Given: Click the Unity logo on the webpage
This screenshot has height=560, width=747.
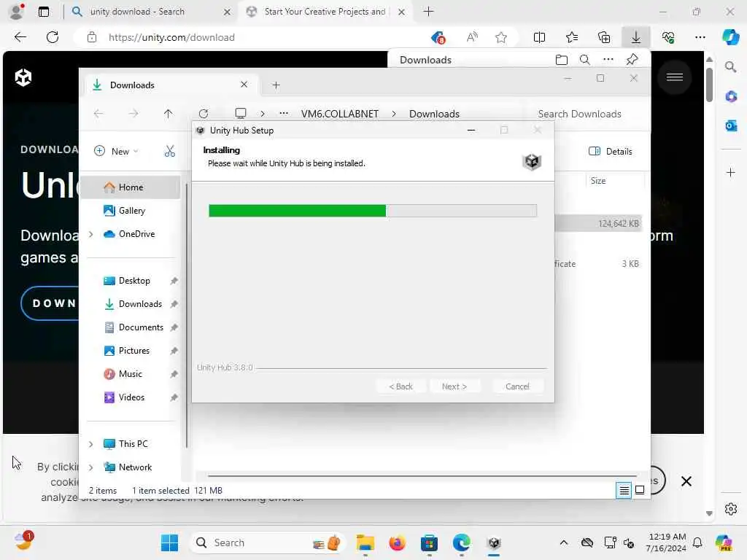Looking at the screenshot, I should pos(23,77).
